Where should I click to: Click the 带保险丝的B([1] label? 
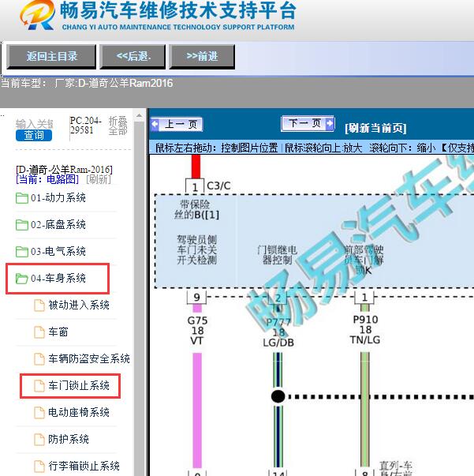pyautogui.click(x=196, y=209)
